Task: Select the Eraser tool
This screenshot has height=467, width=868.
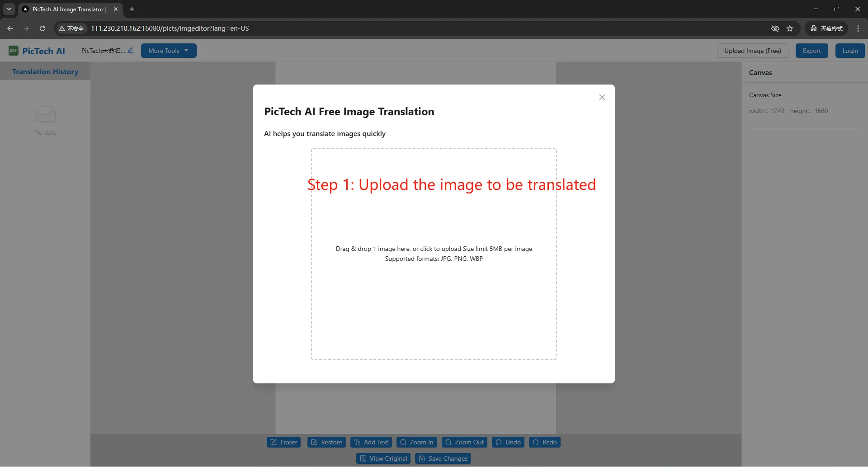Action: click(284, 442)
